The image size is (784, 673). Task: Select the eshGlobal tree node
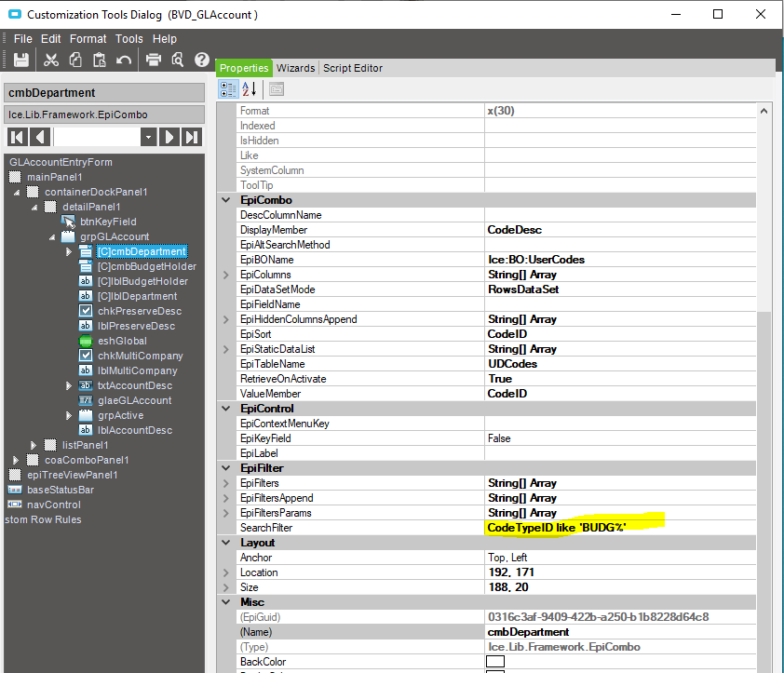[123, 341]
